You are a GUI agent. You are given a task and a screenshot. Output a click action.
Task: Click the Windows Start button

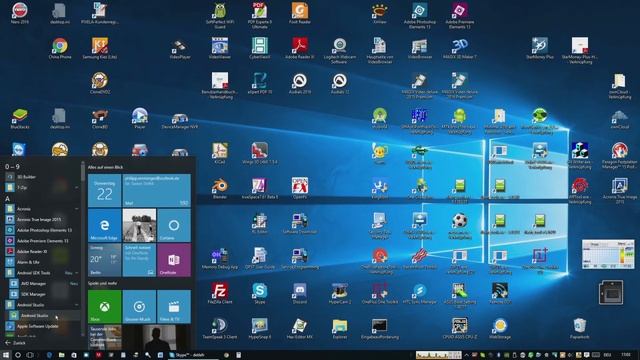click(6, 355)
